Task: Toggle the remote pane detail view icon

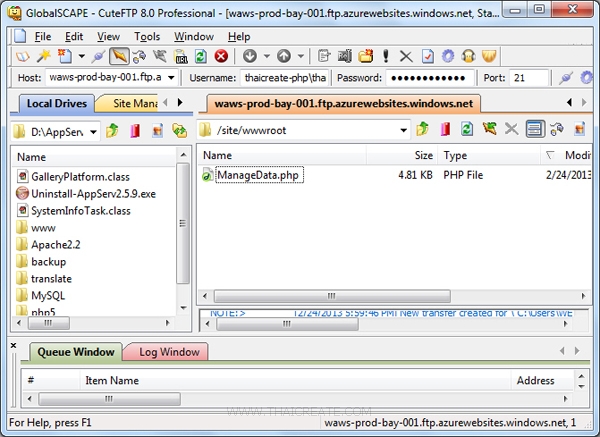Action: pyautogui.click(x=535, y=129)
